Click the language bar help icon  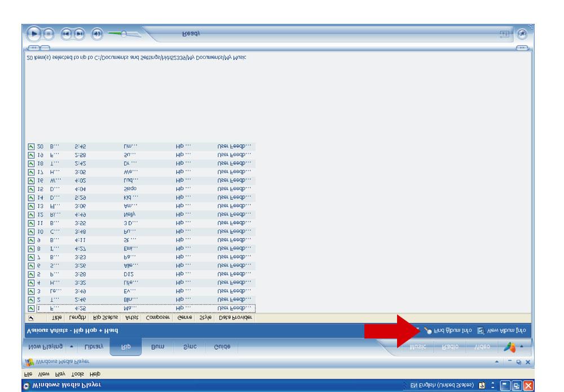(x=482, y=386)
